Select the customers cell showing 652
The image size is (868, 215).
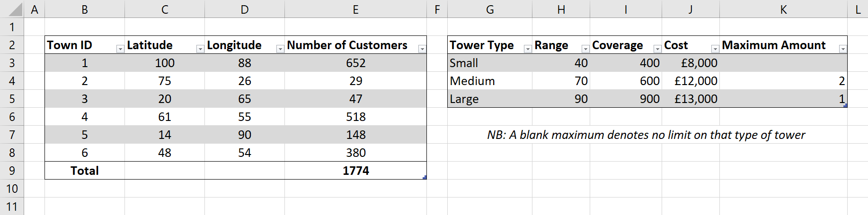[x=355, y=63]
